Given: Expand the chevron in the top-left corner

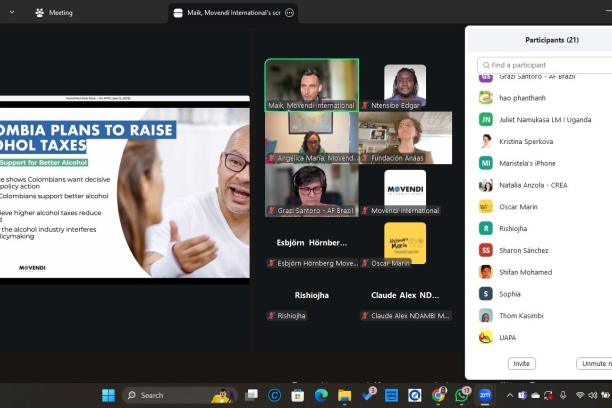Looking at the screenshot, I should 11,13.
